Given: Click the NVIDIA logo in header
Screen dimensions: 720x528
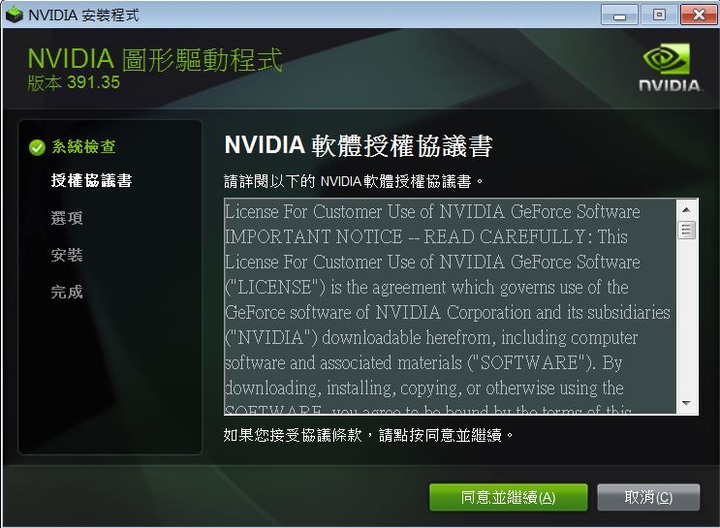Looking at the screenshot, I should 670,67.
